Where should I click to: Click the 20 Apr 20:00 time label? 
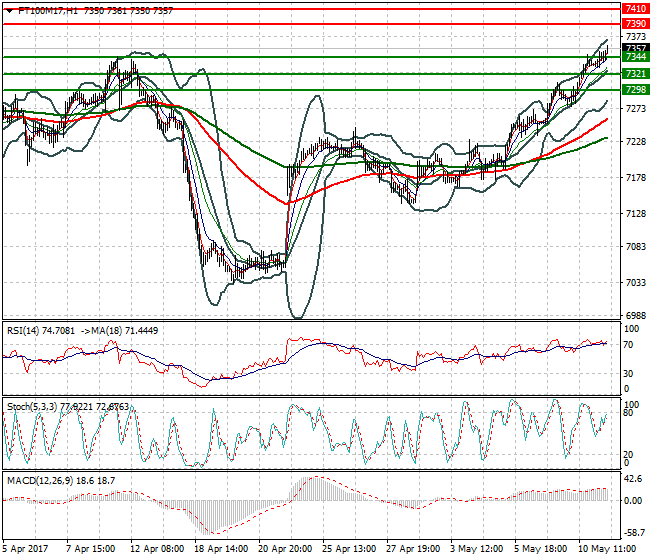click(285, 549)
